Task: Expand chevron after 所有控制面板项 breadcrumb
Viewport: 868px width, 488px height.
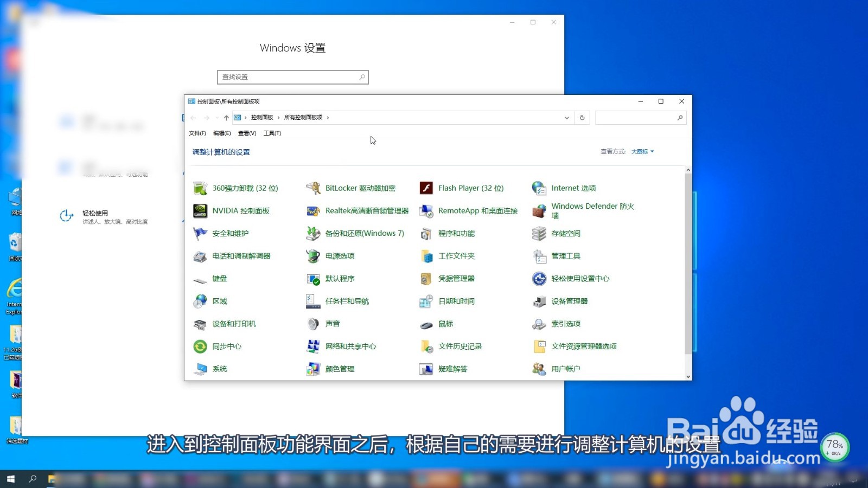Action: tap(328, 118)
